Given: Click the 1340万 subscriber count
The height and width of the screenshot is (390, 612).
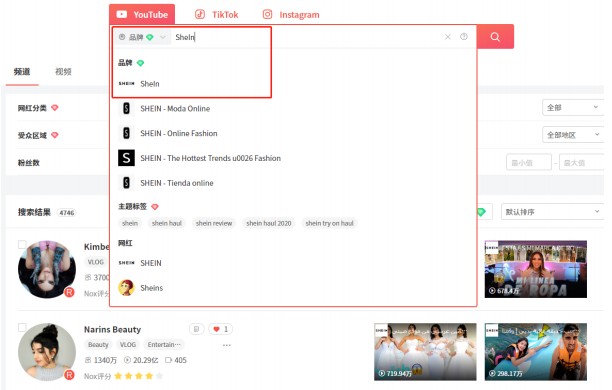Looking at the screenshot, I should coord(101,360).
